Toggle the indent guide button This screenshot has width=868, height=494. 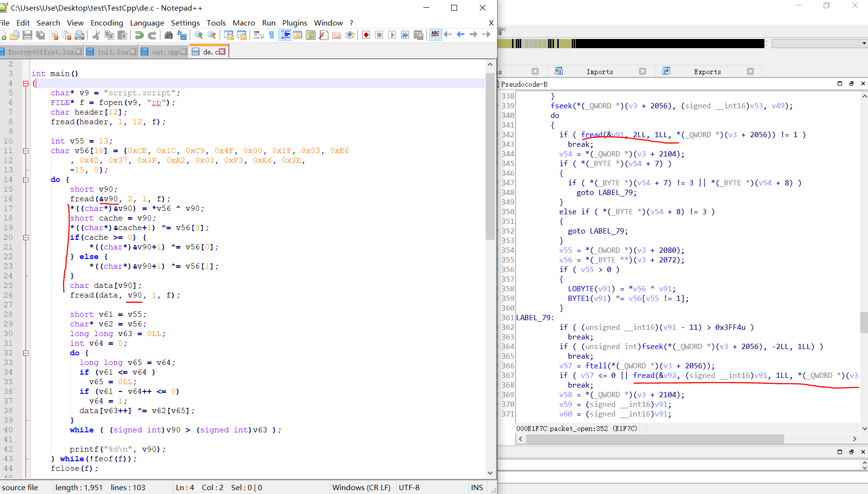pos(285,35)
